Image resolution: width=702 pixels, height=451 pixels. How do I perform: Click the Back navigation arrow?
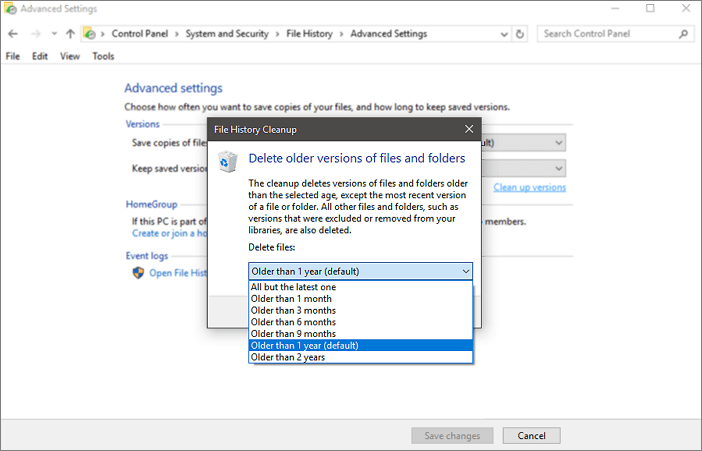click(12, 34)
